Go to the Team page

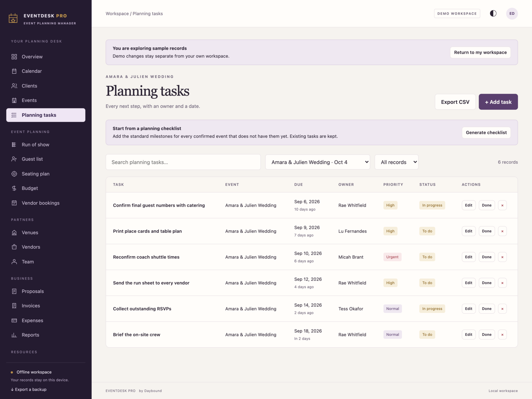(46, 262)
